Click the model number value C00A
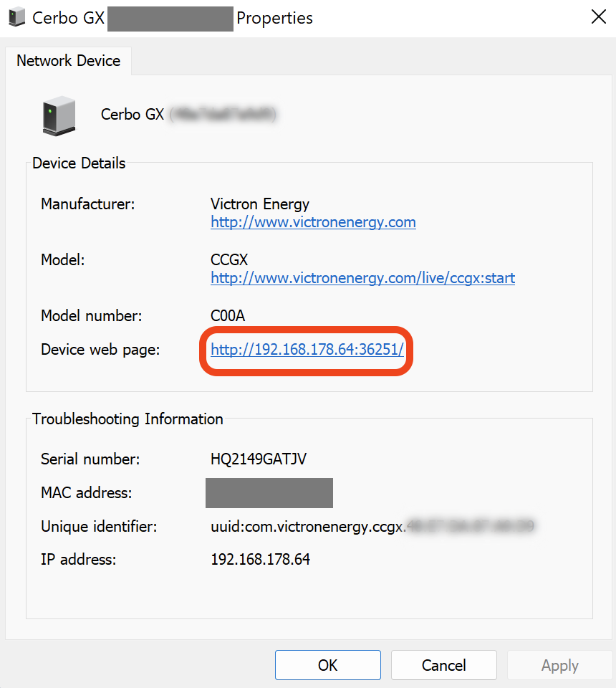 [229, 316]
